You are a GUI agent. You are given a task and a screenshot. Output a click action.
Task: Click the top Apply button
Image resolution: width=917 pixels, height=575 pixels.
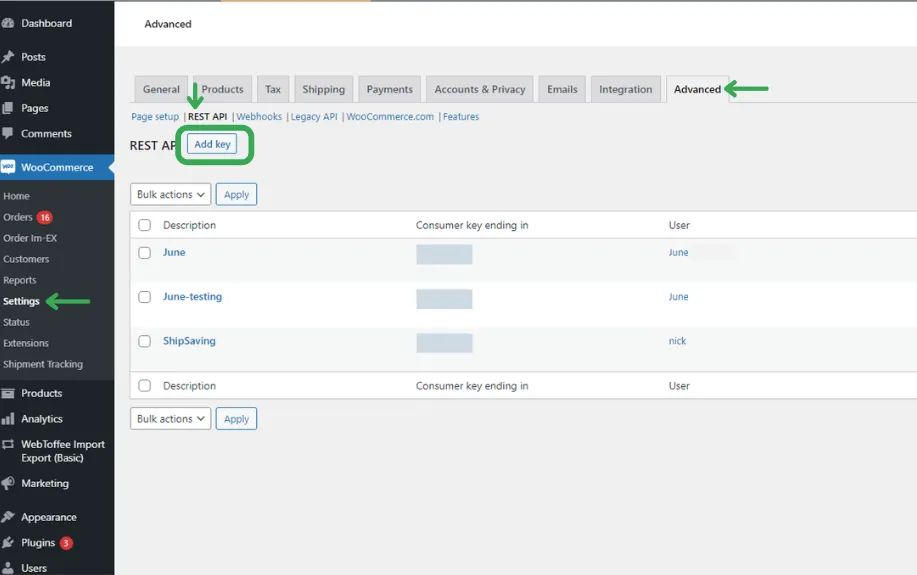(236, 194)
